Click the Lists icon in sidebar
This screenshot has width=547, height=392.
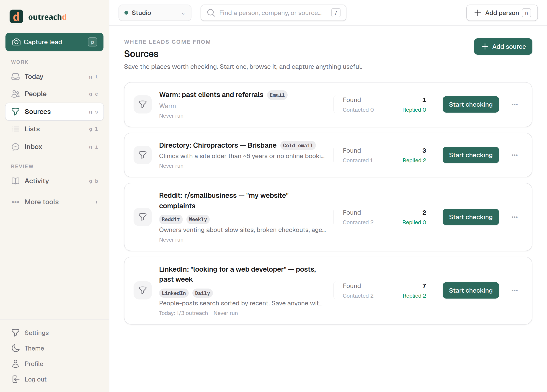pyautogui.click(x=15, y=129)
